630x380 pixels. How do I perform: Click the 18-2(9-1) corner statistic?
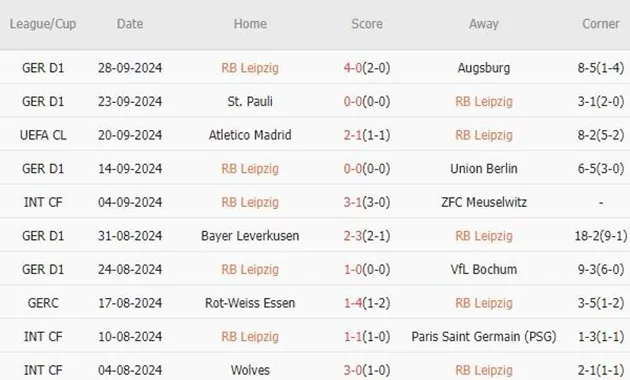pyautogui.click(x=601, y=236)
